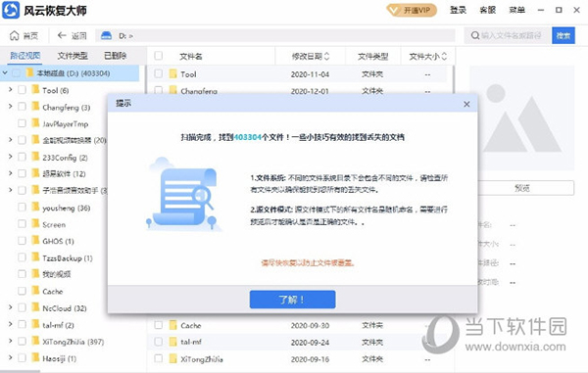Check the Changfeng (3) tree checkbox
Viewport: 588px width, 373px height.
23,107
